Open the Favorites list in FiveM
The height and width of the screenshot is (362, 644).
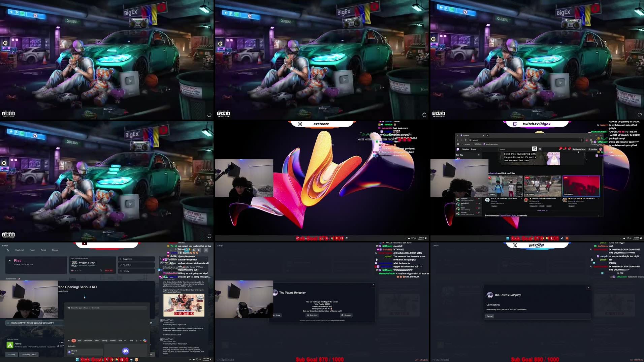(136, 265)
